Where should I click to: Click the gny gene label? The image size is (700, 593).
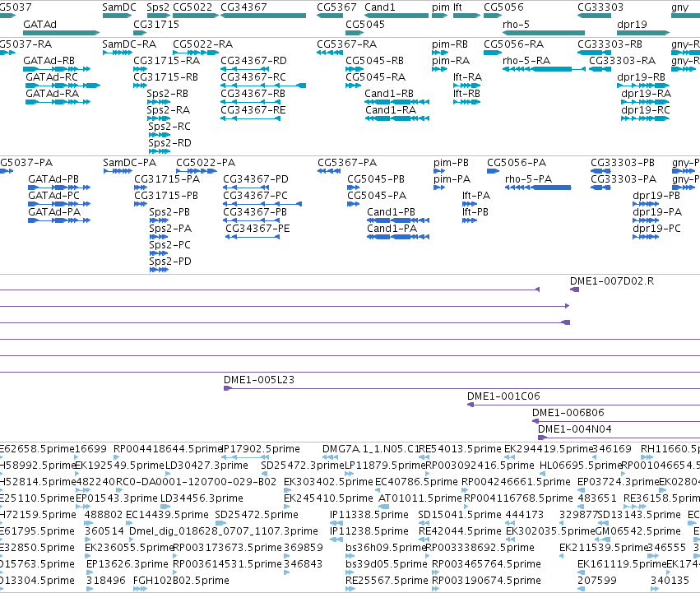(680, 7)
